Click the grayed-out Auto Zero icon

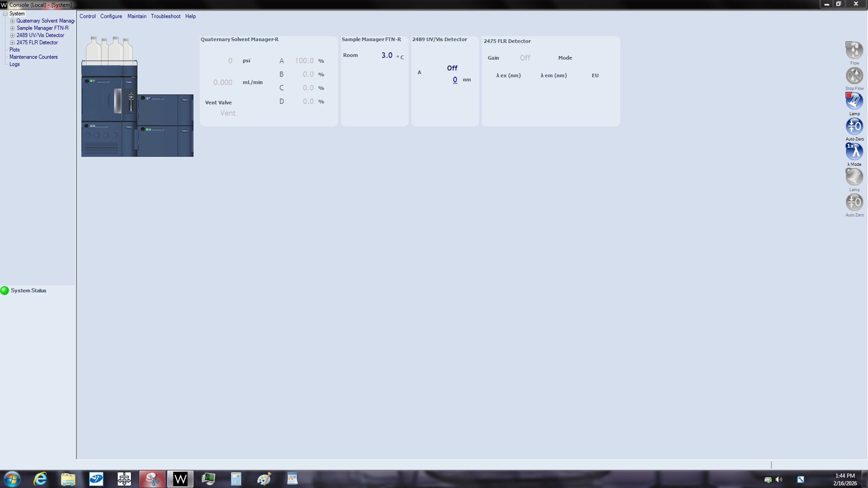(x=854, y=202)
